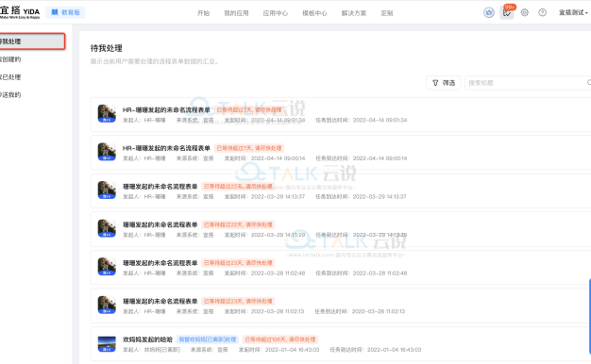Click the avatar of task started 2022-03-28 11:02:13

click(x=107, y=305)
